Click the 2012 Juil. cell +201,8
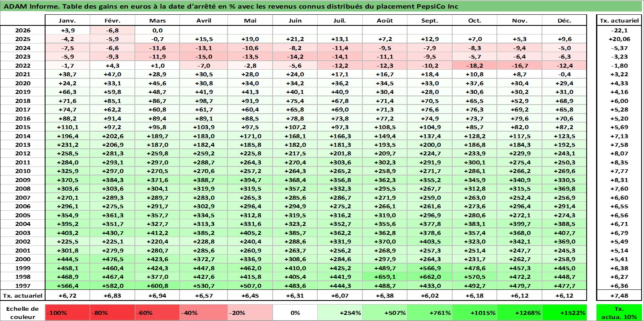The width and height of the screenshot is (644, 321). (340, 153)
